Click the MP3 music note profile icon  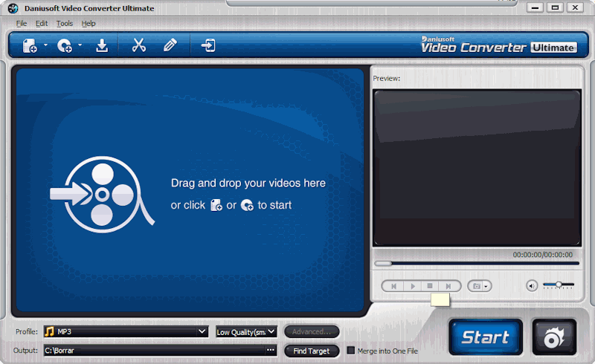[49, 332]
